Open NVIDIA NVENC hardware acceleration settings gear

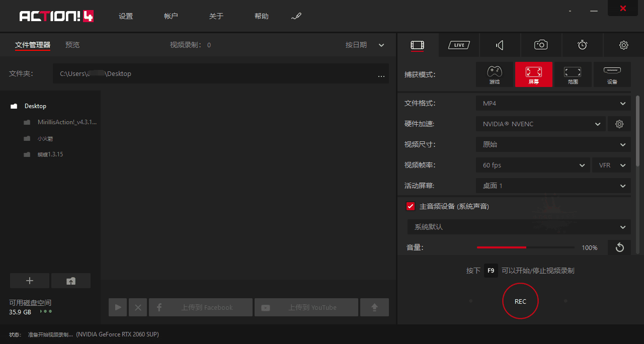[619, 124]
